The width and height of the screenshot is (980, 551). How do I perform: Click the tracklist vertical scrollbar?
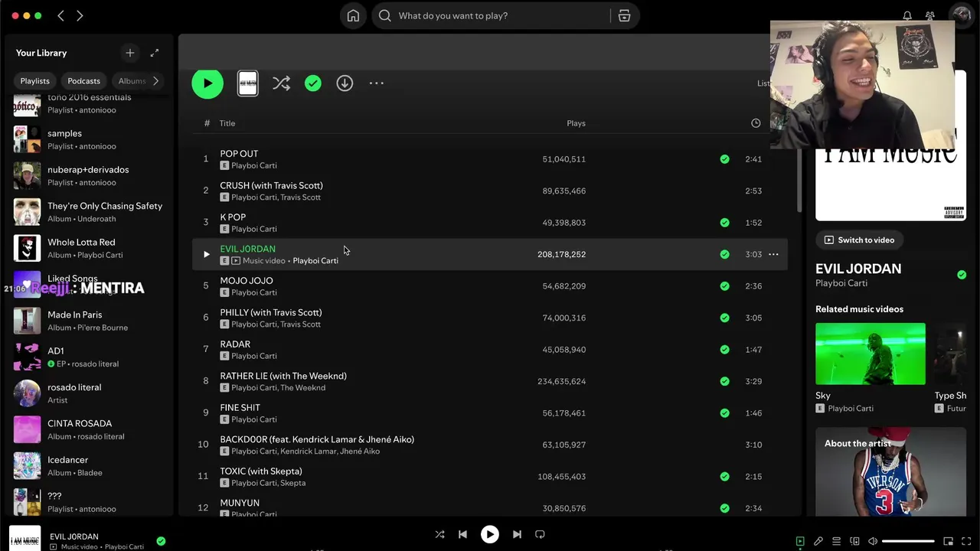coord(799,180)
